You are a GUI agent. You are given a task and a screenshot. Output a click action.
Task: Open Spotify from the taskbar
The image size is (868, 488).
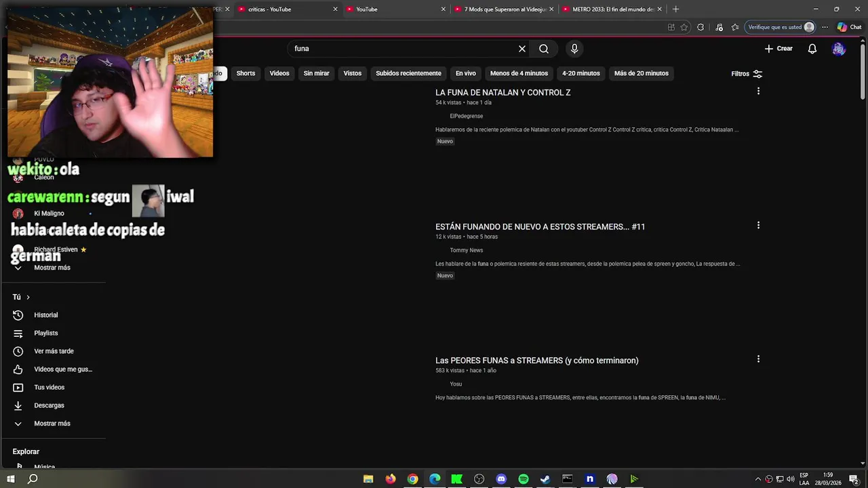524,479
